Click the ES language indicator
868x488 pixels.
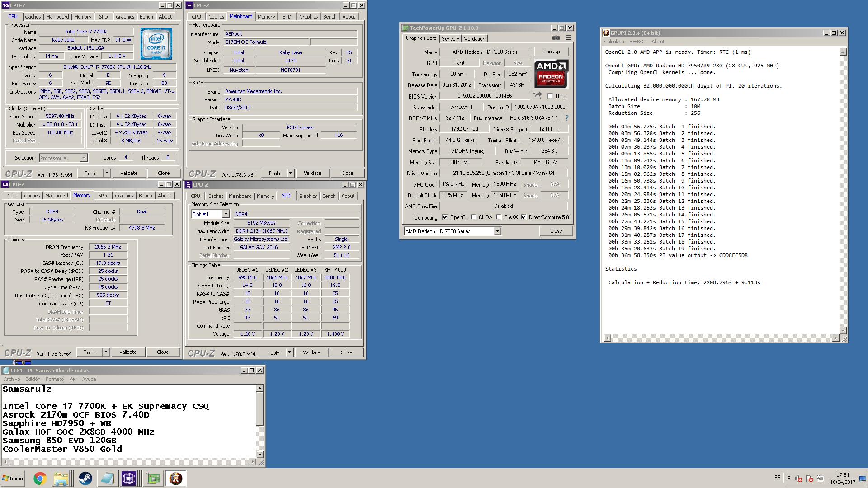pyautogui.click(x=777, y=478)
